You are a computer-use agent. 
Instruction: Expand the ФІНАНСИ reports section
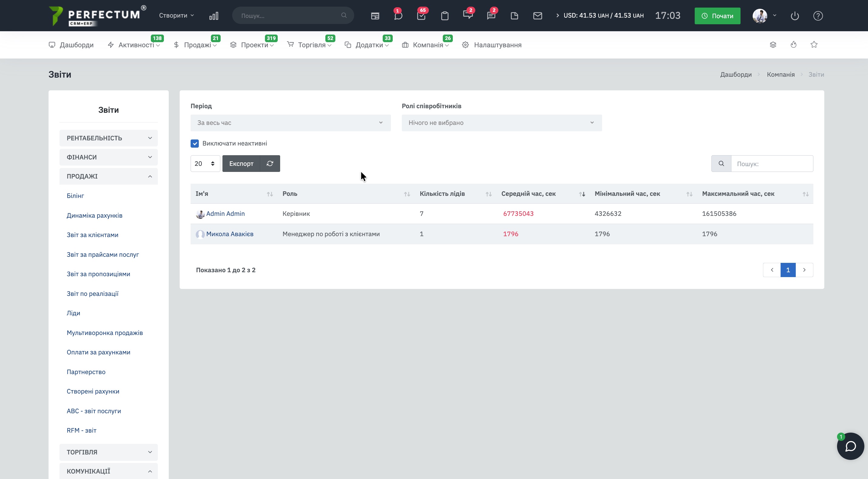click(x=109, y=157)
